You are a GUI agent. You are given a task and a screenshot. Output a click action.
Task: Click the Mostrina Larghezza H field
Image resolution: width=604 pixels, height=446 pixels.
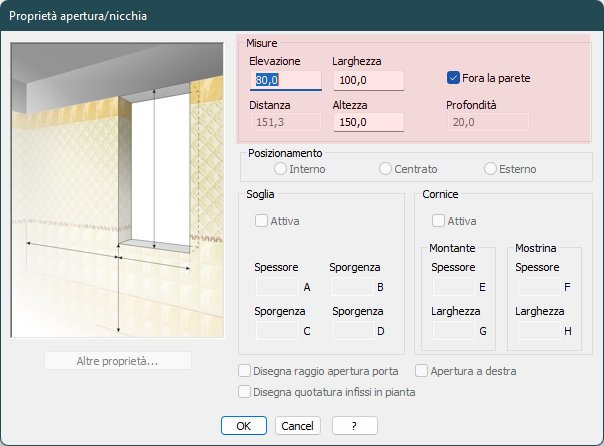(539, 330)
